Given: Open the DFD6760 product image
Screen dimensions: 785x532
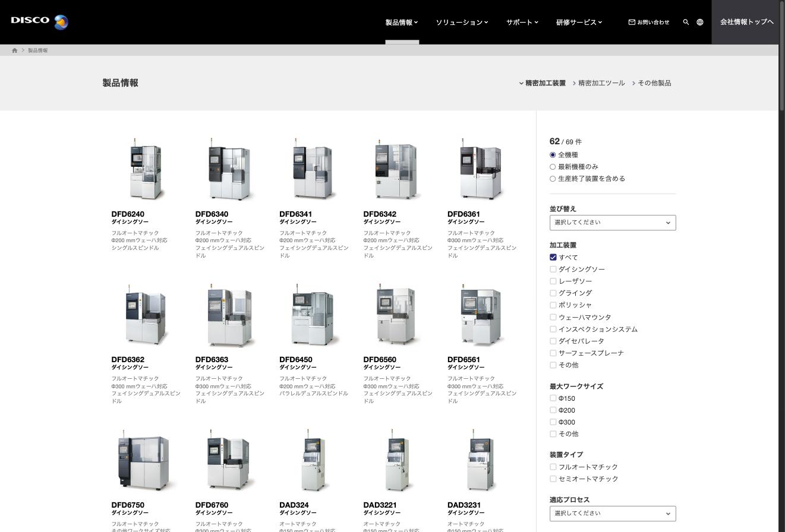Looking at the screenshot, I should (230, 460).
